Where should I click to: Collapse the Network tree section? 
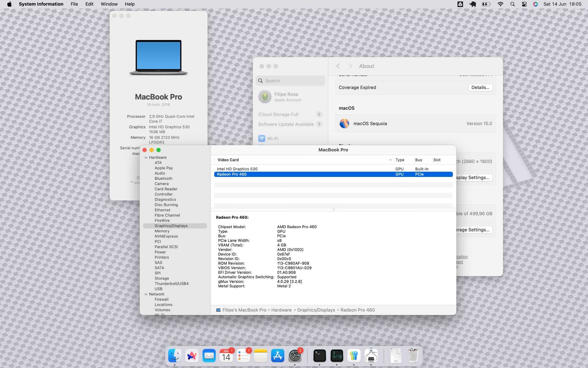[146, 294]
